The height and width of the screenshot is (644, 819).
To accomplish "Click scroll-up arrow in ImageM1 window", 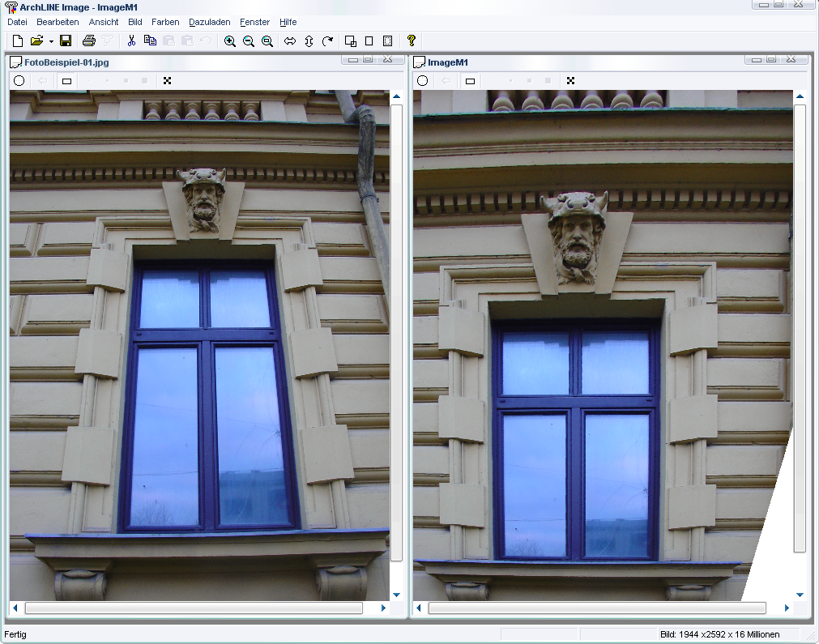I will pos(800,96).
